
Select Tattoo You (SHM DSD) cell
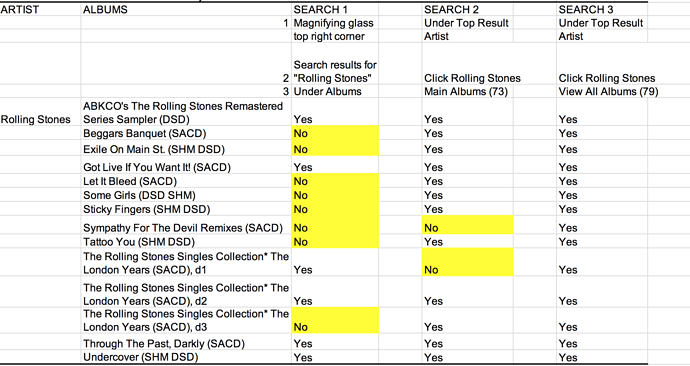tap(186, 242)
